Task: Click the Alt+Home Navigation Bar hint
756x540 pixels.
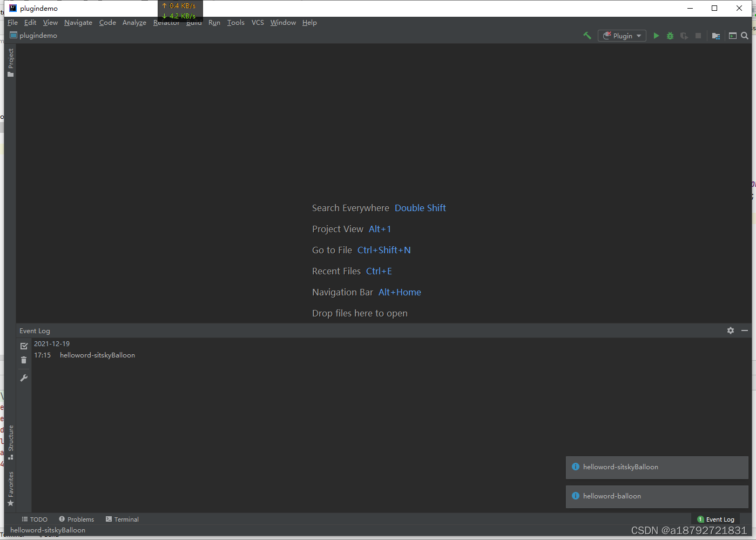Action: [400, 292]
